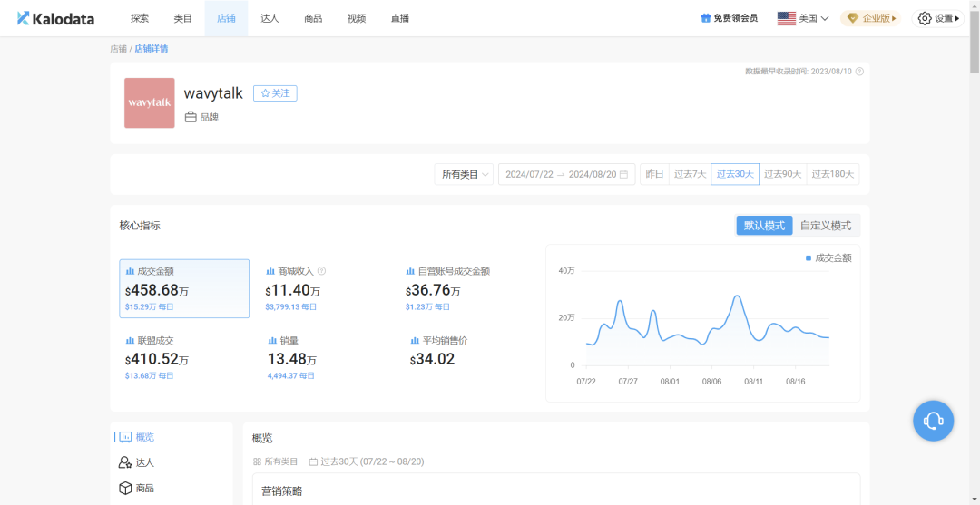980x505 pixels.
Task: Click the diamond icon for 企业版
Action: [852, 19]
